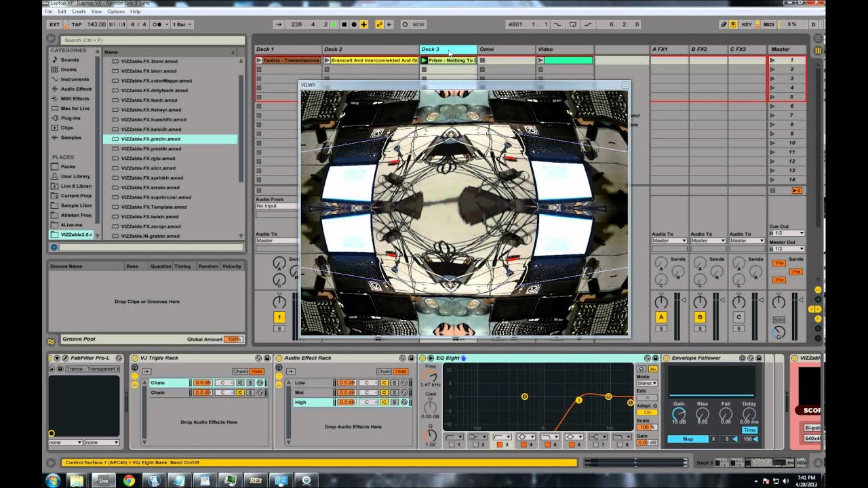Select VIZZable.FX.fisheyr.amxd in browser
Viewport: 868px width, 488px height.
[x=151, y=110]
